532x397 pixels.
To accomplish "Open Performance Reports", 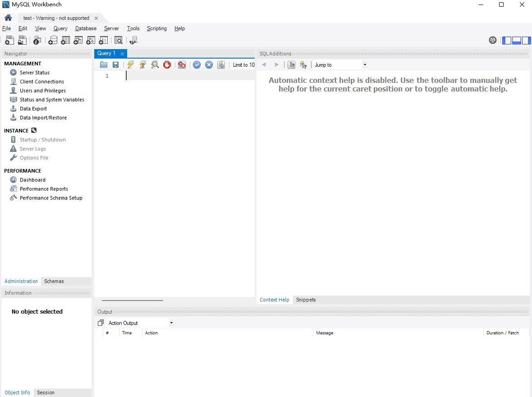I will pos(44,189).
